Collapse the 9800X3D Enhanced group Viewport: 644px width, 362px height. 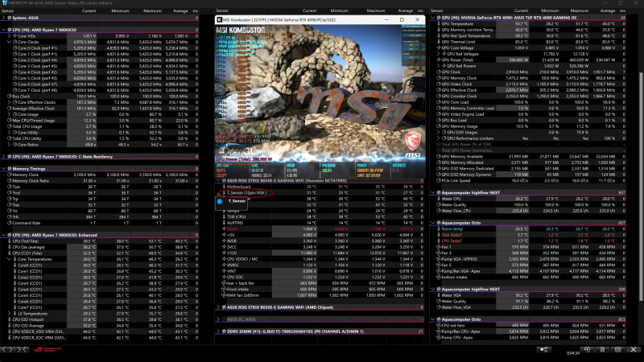[x=4, y=235]
